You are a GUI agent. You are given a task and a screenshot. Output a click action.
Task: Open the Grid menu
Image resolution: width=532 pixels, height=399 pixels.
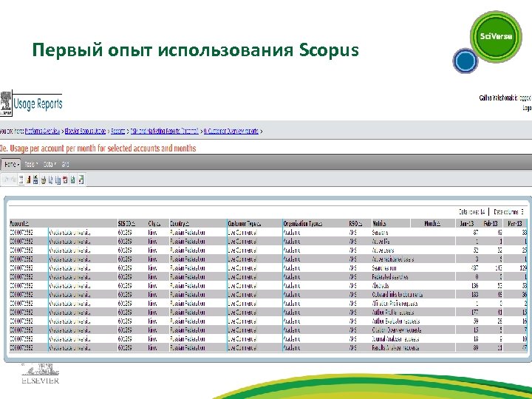pos(65,165)
